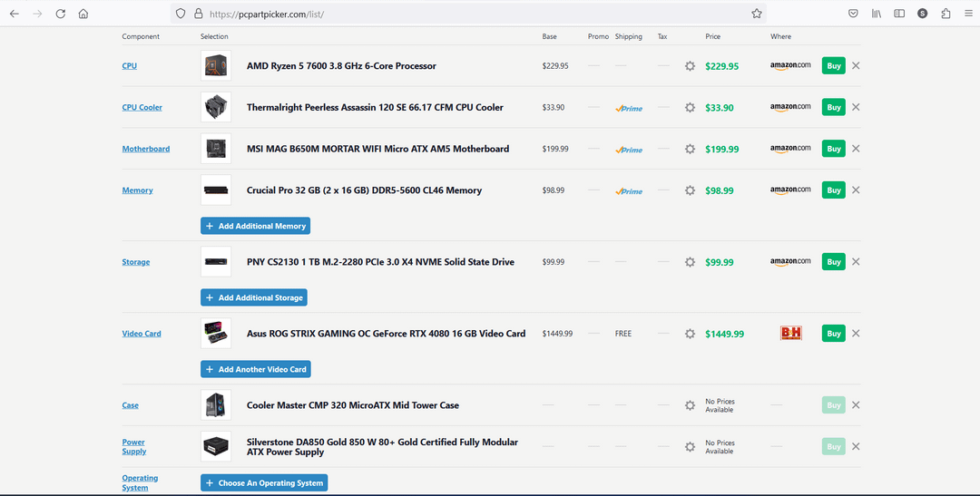This screenshot has width=980, height=496.
Task: Click the Thermalright cooler thumbnail
Action: click(x=216, y=107)
